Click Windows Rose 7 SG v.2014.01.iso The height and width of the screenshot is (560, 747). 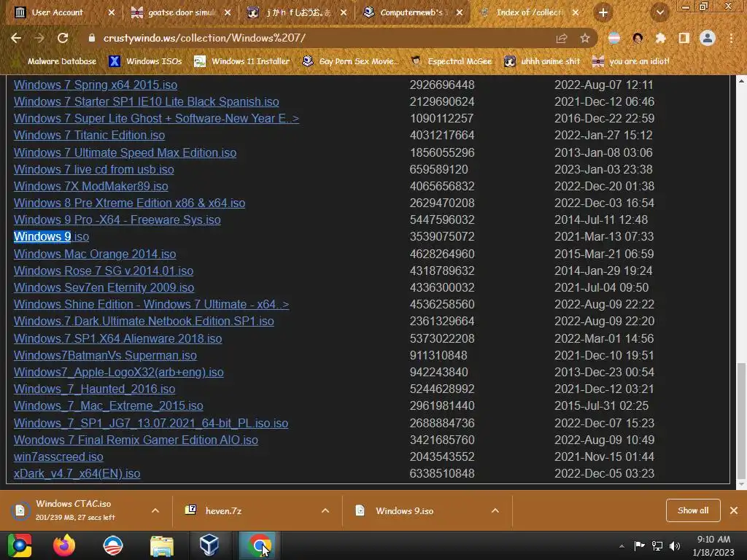click(104, 271)
